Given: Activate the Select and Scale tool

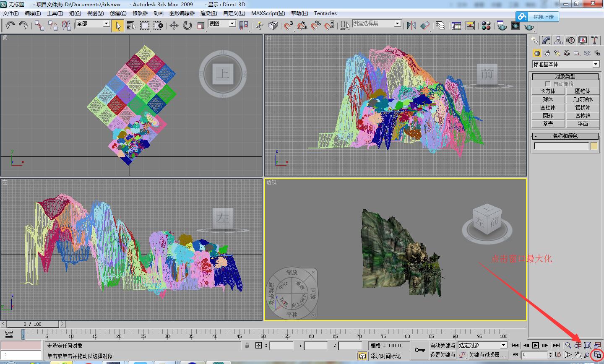Looking at the screenshot, I should [x=200, y=26].
